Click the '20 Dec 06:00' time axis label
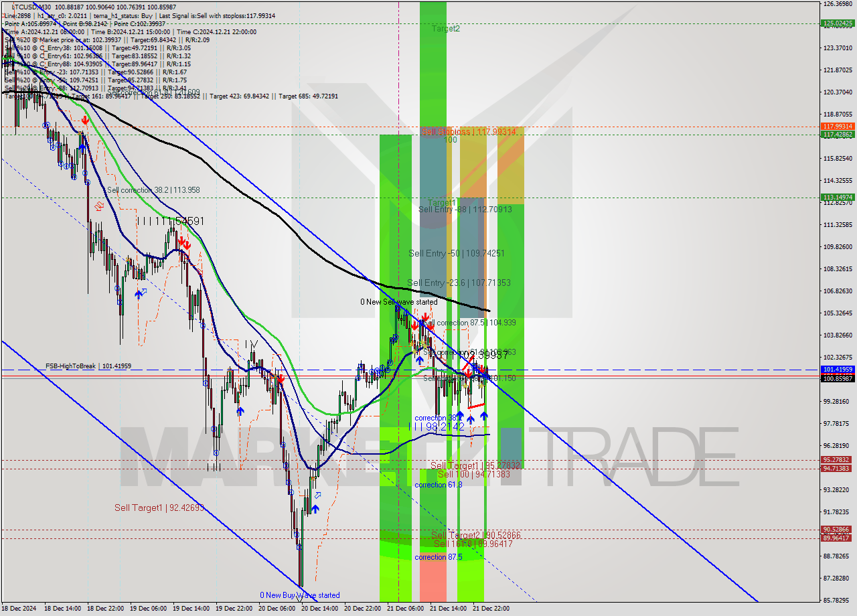This screenshot has width=857, height=616. (277, 609)
